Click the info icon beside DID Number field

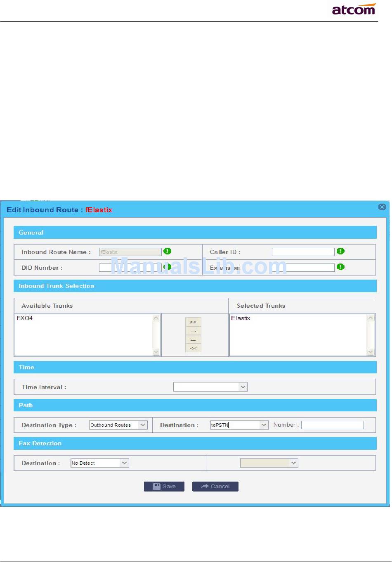point(168,267)
